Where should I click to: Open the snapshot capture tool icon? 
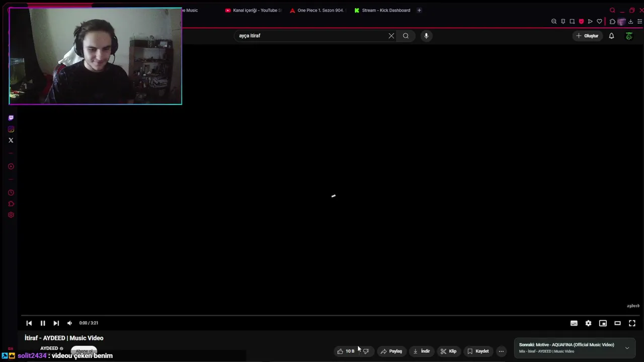click(572, 22)
